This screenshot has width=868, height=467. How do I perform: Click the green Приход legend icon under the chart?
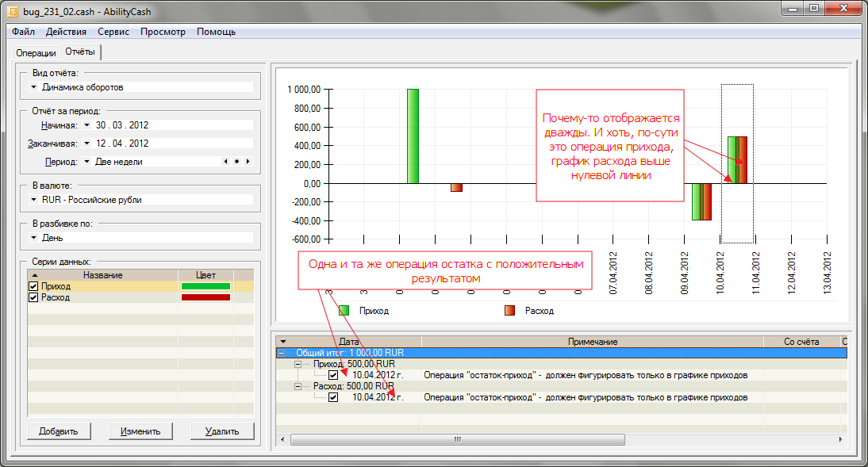344,311
